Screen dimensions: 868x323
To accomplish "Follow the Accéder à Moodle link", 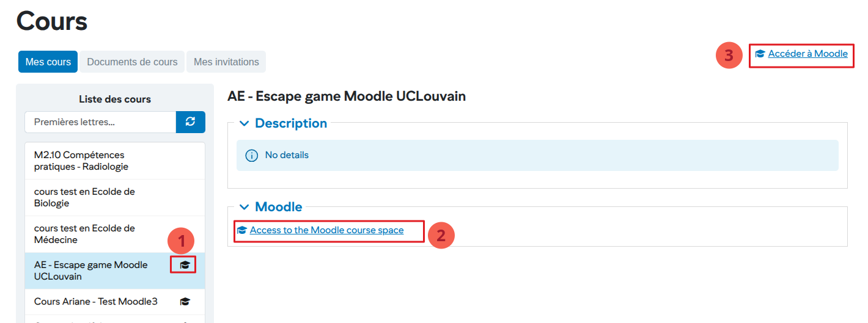I will tap(807, 54).
